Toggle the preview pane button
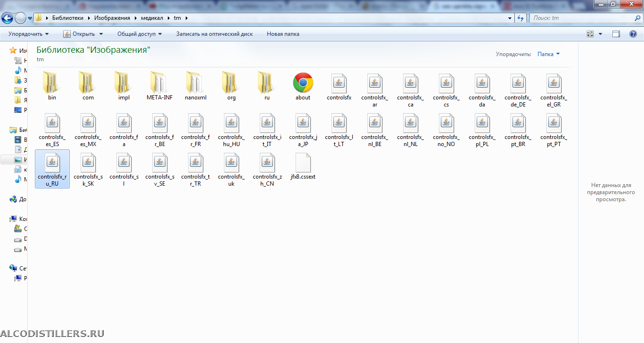644x343 pixels. (x=616, y=34)
